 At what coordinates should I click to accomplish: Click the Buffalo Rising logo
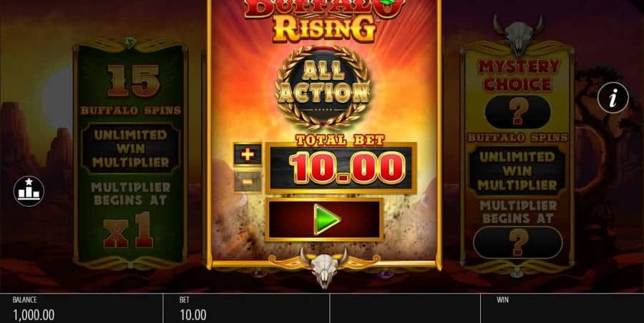tap(324, 20)
